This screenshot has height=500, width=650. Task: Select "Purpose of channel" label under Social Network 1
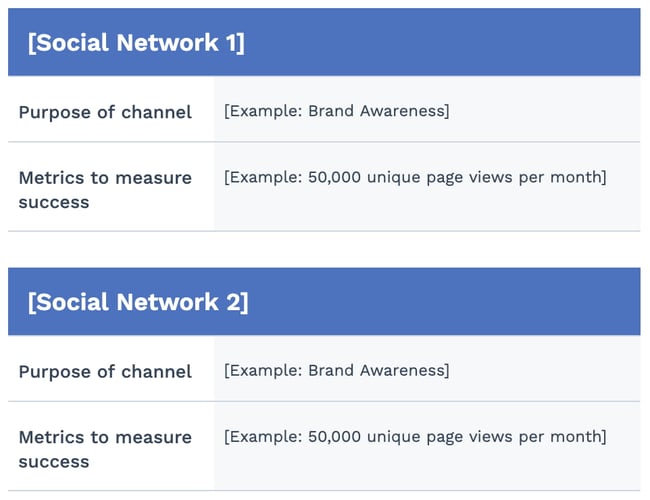pos(105,112)
